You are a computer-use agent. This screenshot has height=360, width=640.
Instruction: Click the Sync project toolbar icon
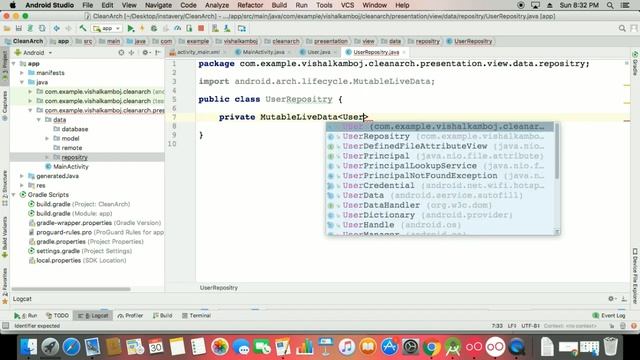(x=30, y=29)
